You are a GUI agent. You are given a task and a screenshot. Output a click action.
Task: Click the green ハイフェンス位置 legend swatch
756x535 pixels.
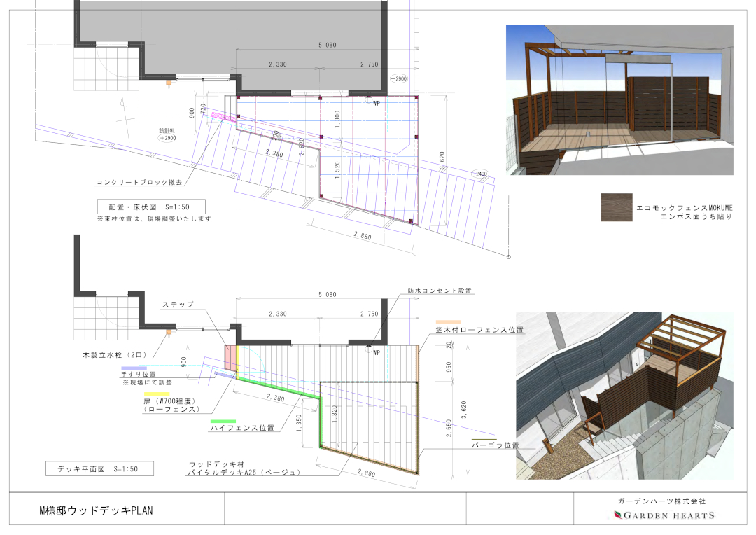[223, 419]
